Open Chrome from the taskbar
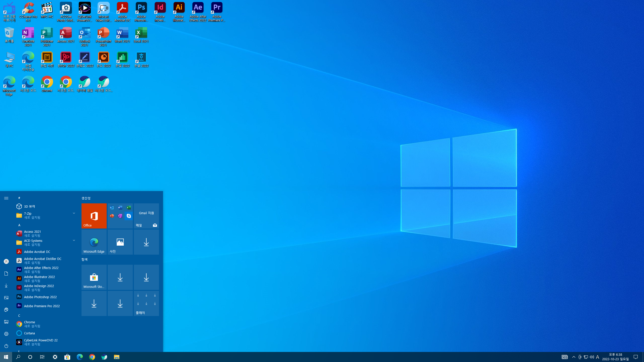 (92, 357)
